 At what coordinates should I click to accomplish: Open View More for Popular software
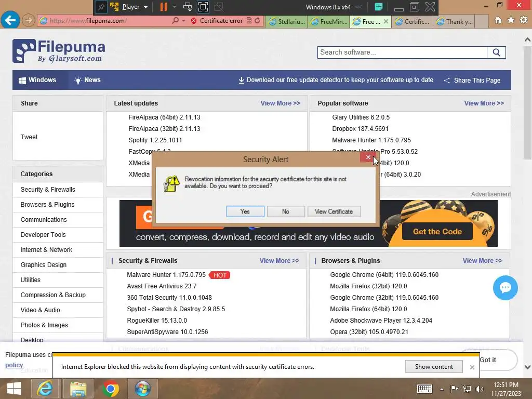(484, 103)
